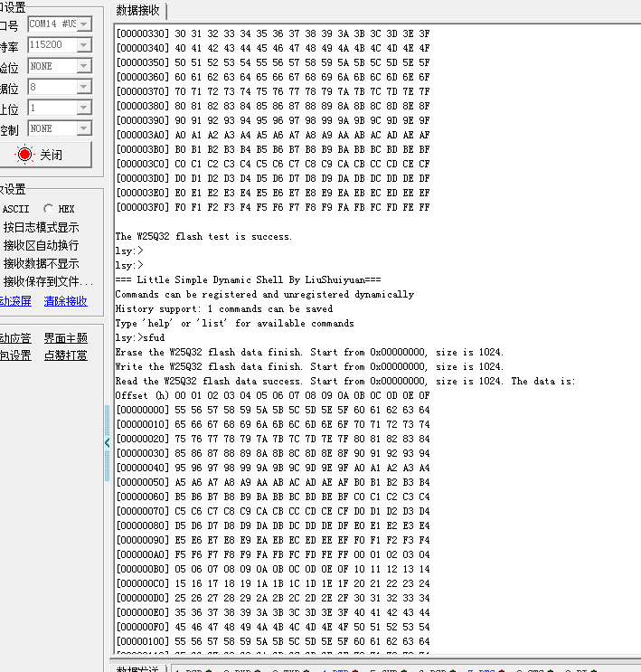This screenshot has height=672, width=641.
Task: Click the 'Offset (h)' header row
Action: pos(272,395)
